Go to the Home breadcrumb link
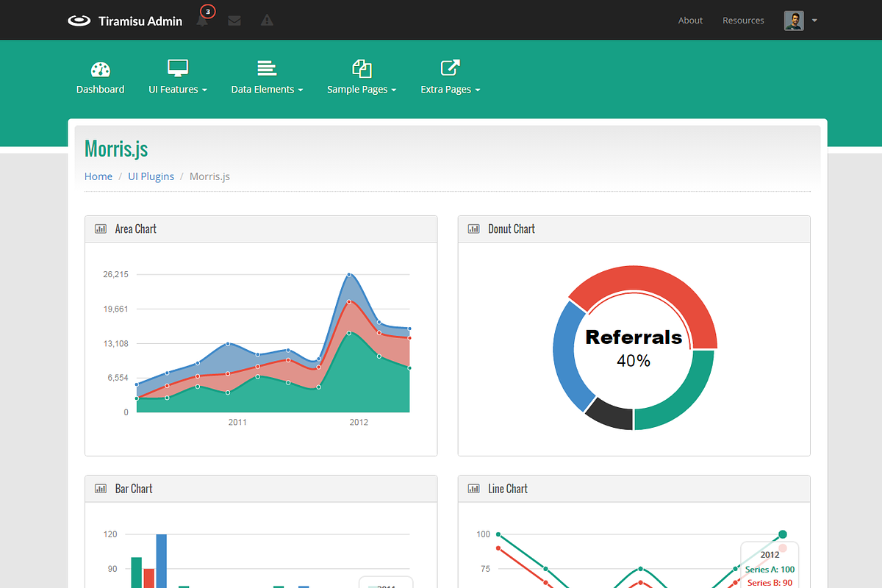Viewport: 882px width, 588px height. pos(98,176)
